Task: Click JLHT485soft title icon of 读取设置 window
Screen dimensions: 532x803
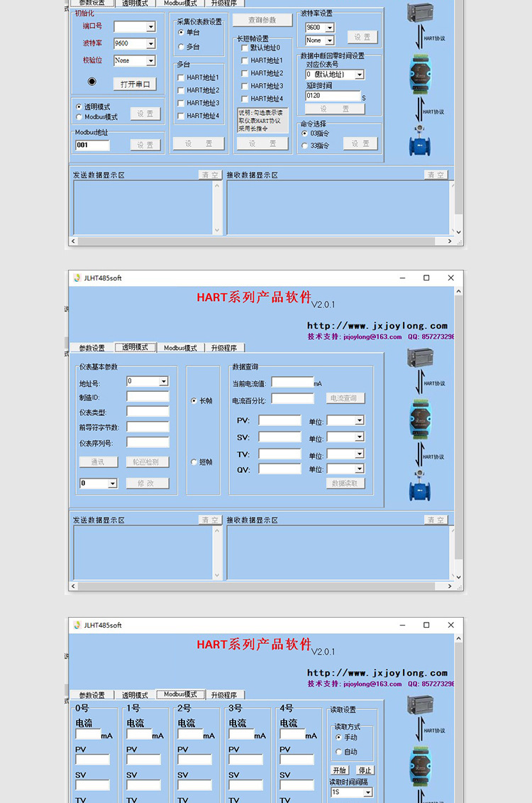Action: coord(77,625)
